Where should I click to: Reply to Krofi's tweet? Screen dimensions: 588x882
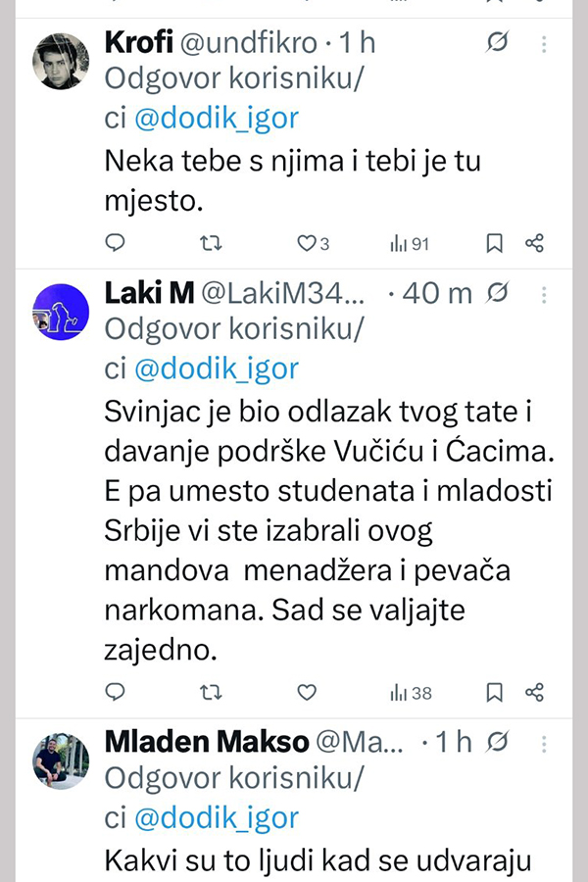click(x=115, y=243)
